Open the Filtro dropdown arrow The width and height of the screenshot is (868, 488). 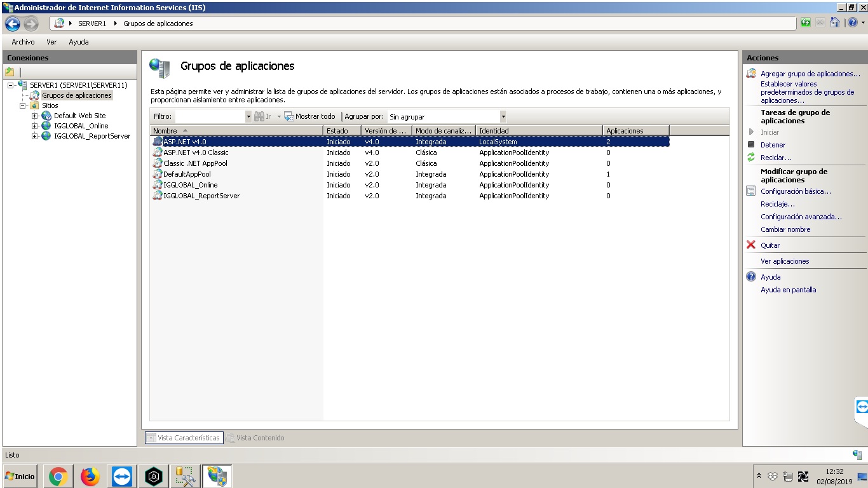pos(248,117)
